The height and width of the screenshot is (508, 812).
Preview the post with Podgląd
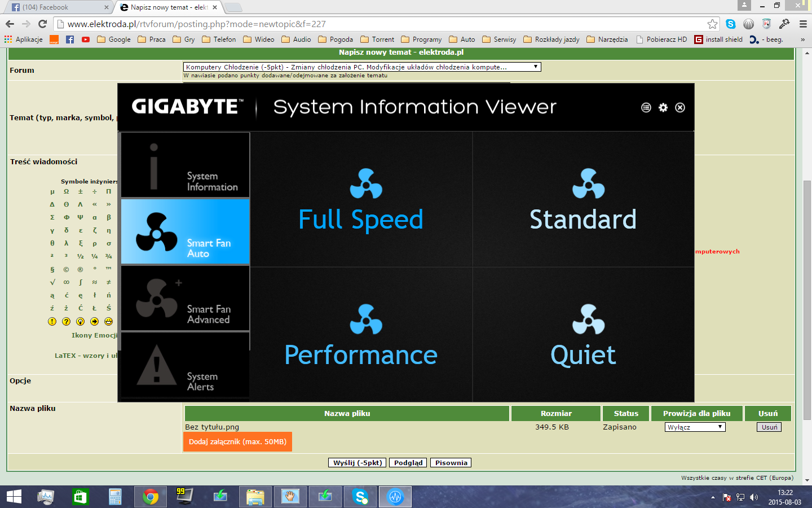pyautogui.click(x=408, y=463)
